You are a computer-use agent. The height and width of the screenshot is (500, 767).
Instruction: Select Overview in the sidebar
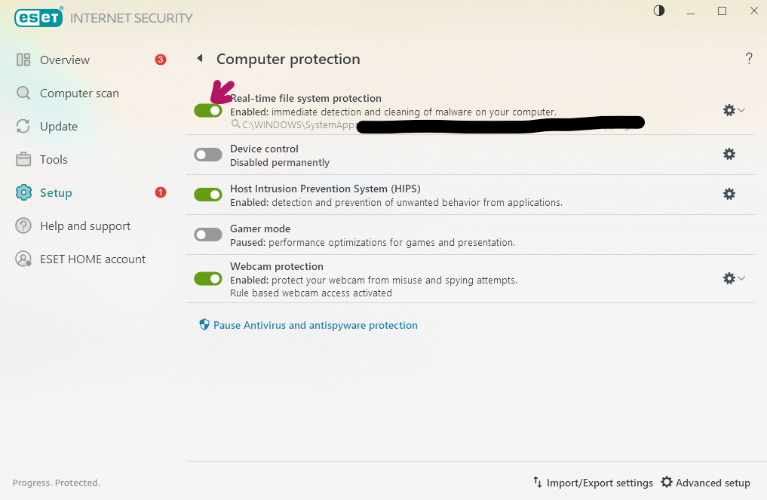64,60
